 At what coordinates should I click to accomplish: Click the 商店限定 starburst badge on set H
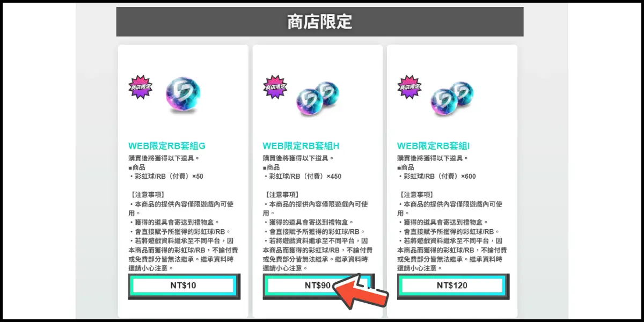(275, 86)
